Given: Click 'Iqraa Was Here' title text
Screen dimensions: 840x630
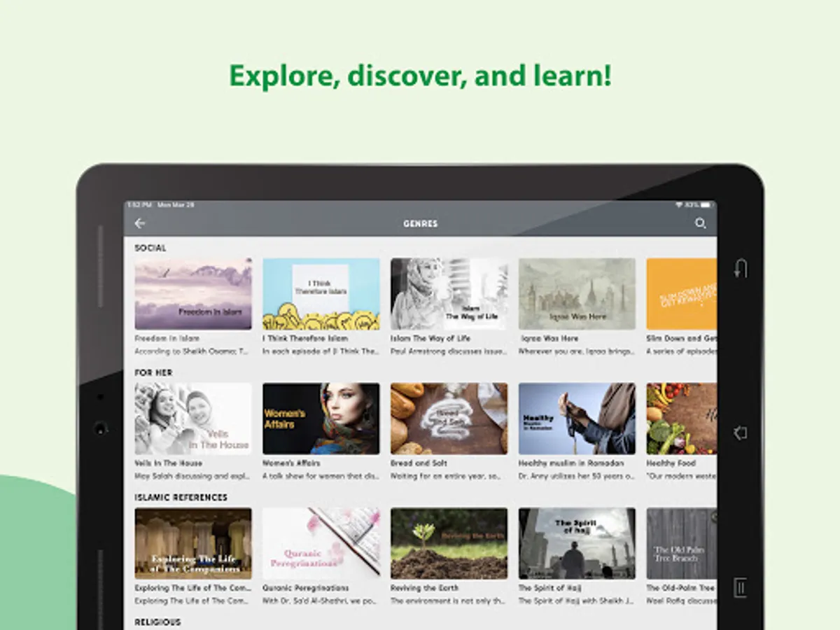Looking at the screenshot, I should 549,338.
